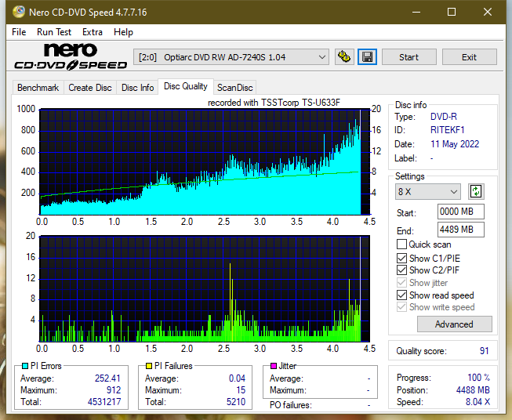
Task: Click the recorded with TSSTcorp TS-U633F caption
Action: (x=274, y=103)
